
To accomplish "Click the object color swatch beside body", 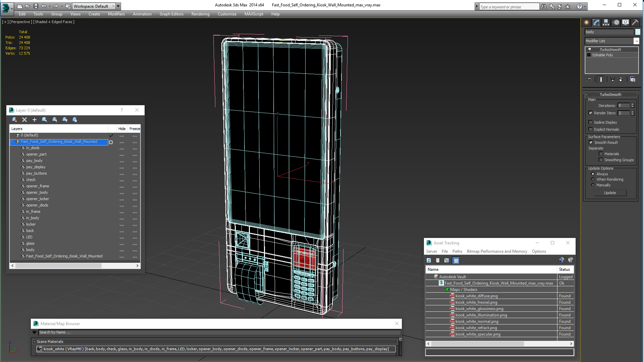I will [638, 32].
